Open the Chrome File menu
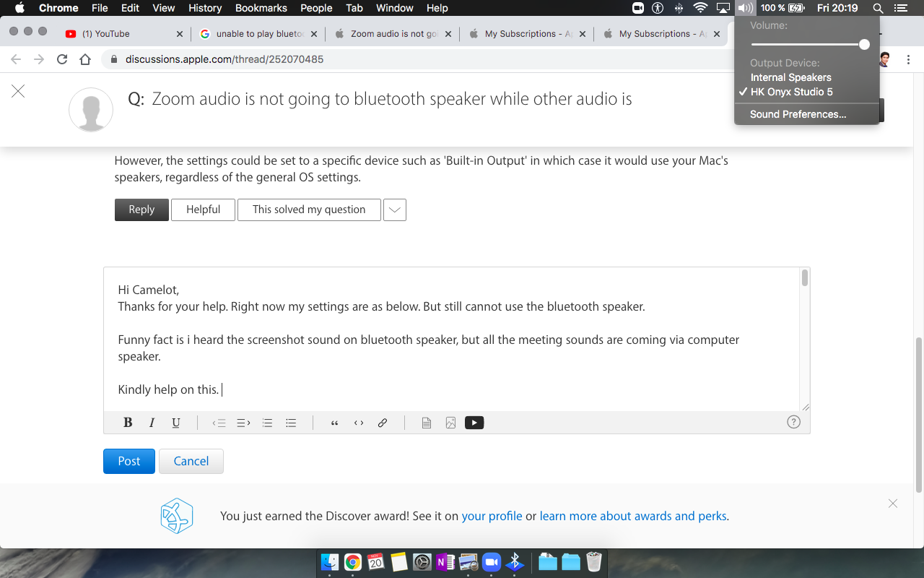 (x=100, y=8)
